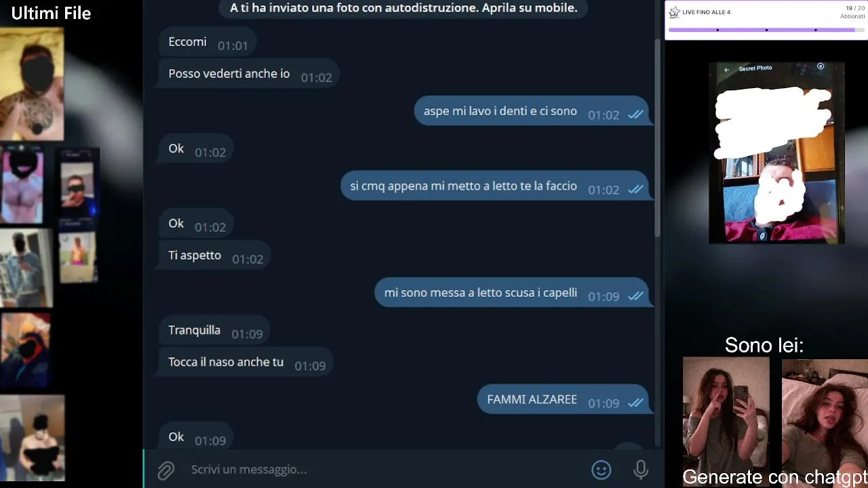The width and height of the screenshot is (868, 488).
Task: Click the self-destructing photo service message
Action: pos(403,8)
